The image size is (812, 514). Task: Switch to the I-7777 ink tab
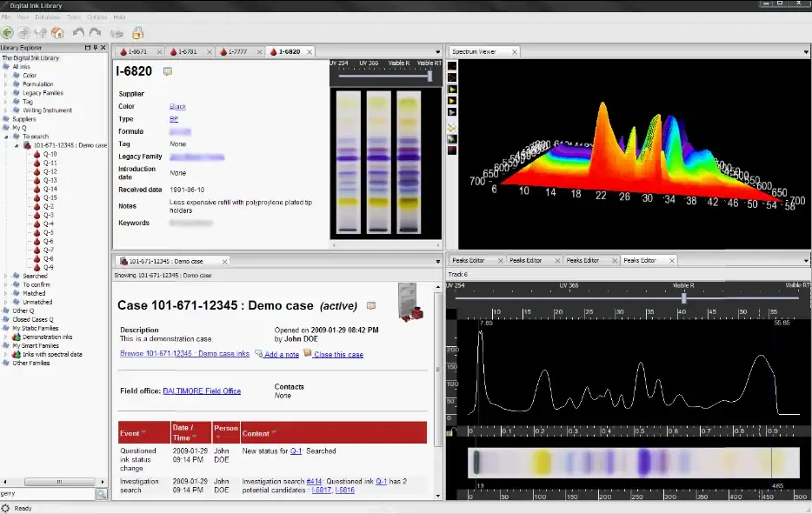235,52
